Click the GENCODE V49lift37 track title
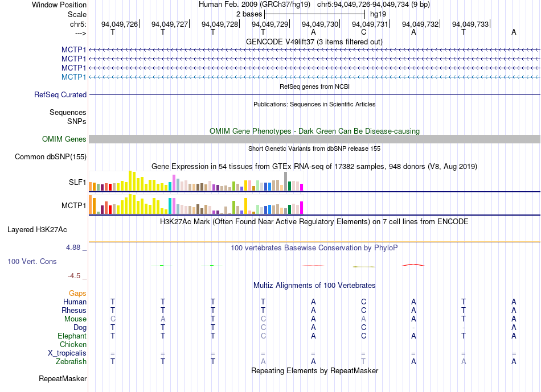541x392 pixels. point(314,42)
